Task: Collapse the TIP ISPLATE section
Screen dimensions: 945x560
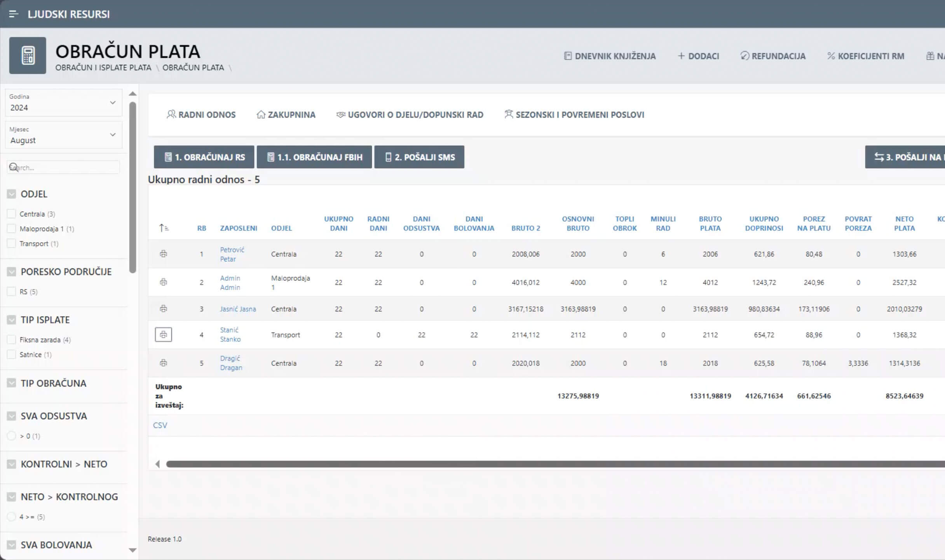Action: point(11,320)
